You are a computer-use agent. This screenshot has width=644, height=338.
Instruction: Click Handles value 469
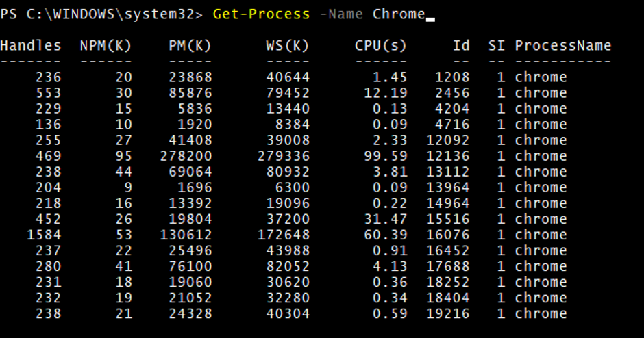pos(49,156)
